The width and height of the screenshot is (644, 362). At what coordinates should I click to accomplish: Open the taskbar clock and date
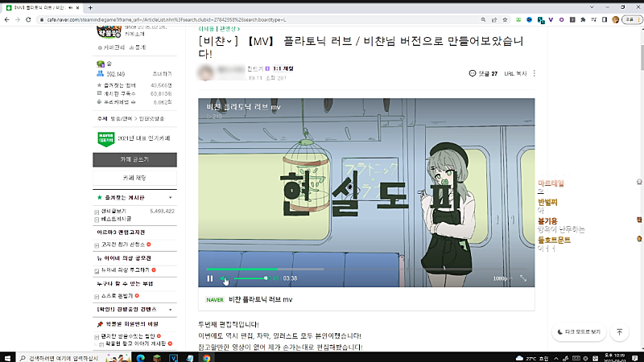[614, 357]
